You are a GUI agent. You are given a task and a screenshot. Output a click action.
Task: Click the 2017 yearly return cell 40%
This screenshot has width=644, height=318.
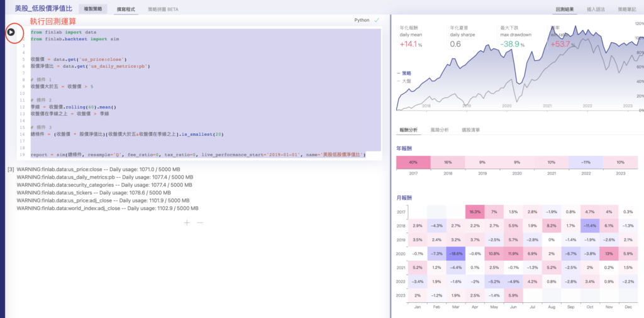[x=413, y=163]
